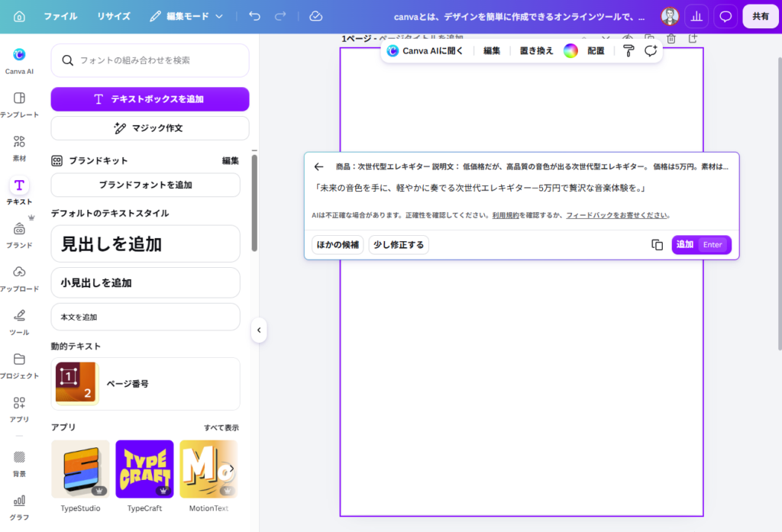Check cloud save status icon
Image resolution: width=782 pixels, height=532 pixels.
click(x=315, y=17)
